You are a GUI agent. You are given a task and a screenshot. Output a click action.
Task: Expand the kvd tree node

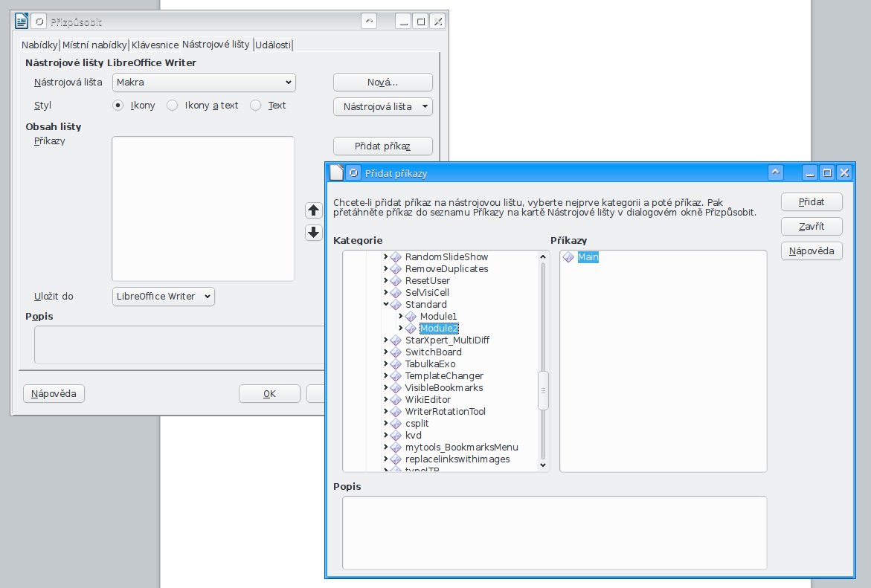pos(385,436)
